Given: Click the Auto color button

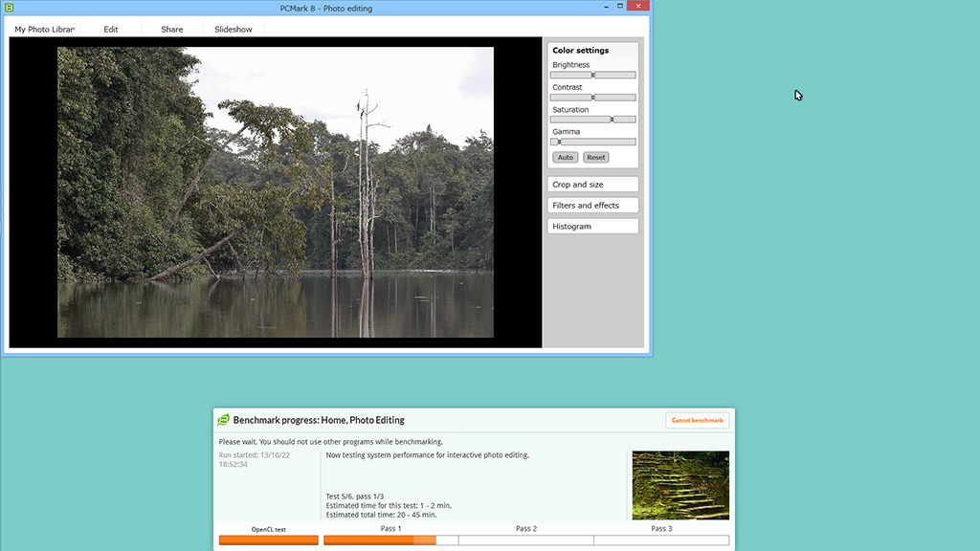Looking at the screenshot, I should (x=565, y=158).
